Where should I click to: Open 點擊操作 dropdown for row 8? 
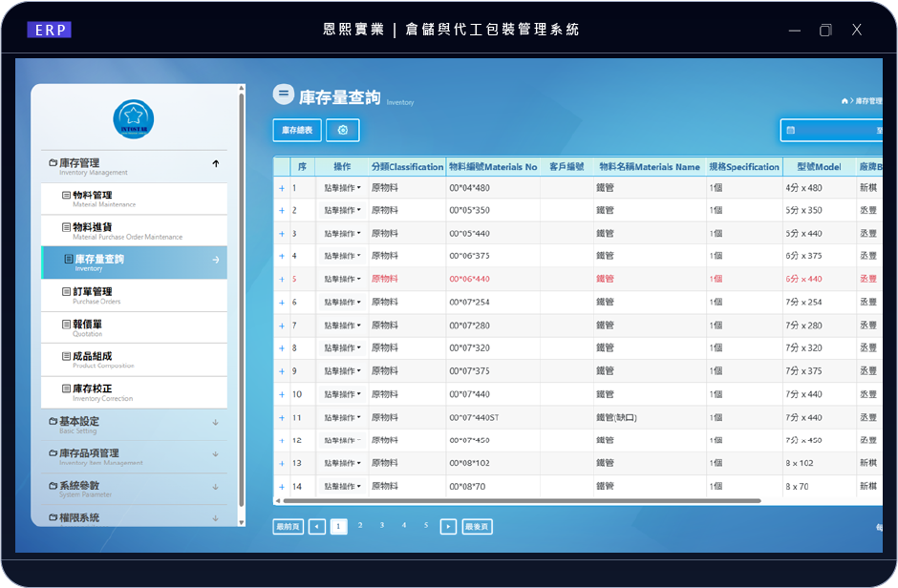pos(342,348)
